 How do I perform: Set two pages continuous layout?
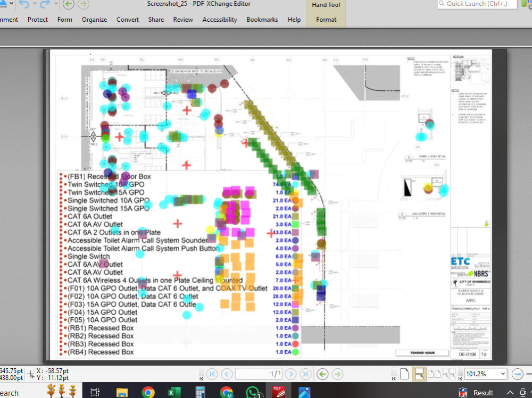[x=449, y=374]
